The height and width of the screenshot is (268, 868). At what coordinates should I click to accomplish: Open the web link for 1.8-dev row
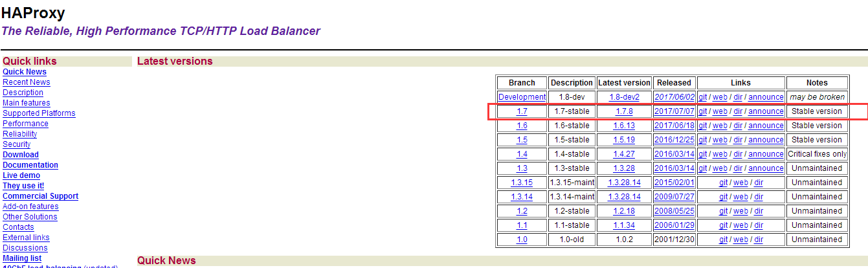720,97
